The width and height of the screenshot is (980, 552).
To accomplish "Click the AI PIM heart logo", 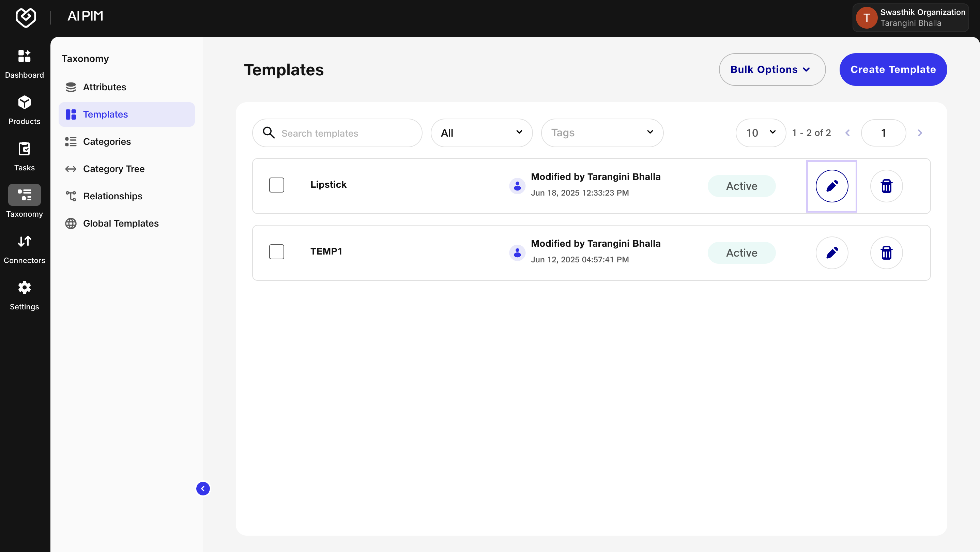I will click(26, 17).
